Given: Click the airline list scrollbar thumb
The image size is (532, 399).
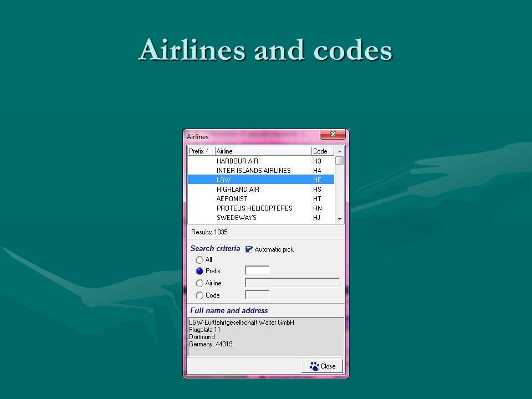Looking at the screenshot, I should 340,160.
